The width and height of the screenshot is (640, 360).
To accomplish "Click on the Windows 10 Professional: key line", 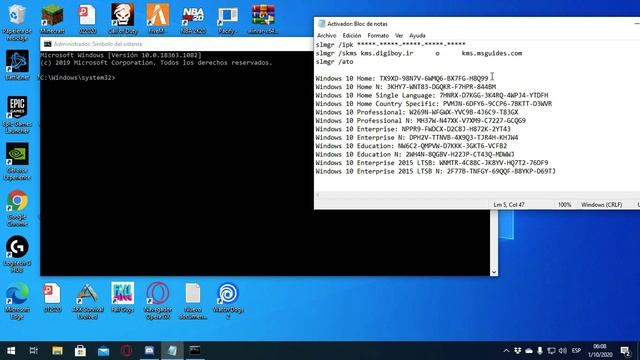I will click(417, 112).
